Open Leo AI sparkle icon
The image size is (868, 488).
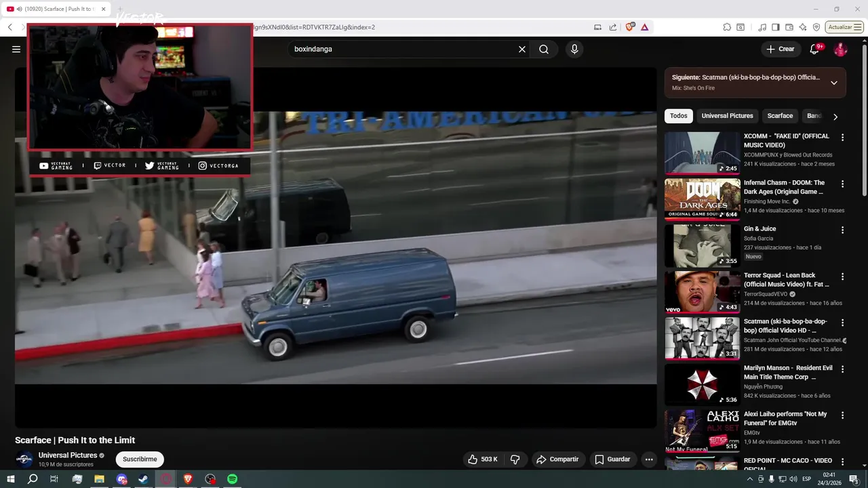click(803, 27)
